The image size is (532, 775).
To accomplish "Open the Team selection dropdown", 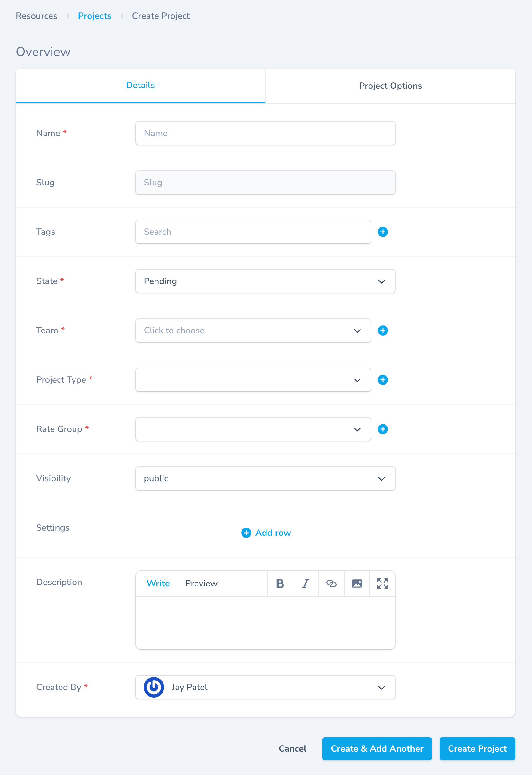I will [253, 330].
